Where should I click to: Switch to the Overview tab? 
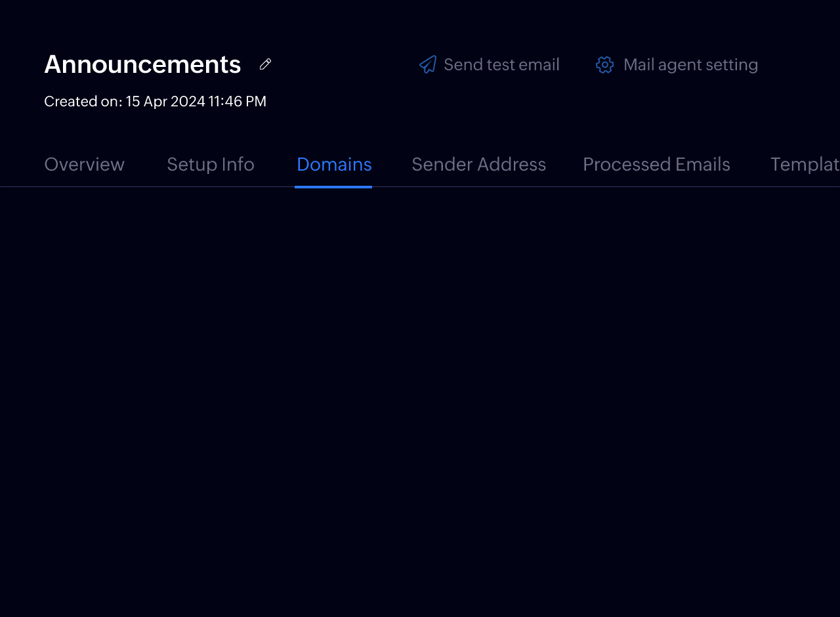(x=84, y=164)
